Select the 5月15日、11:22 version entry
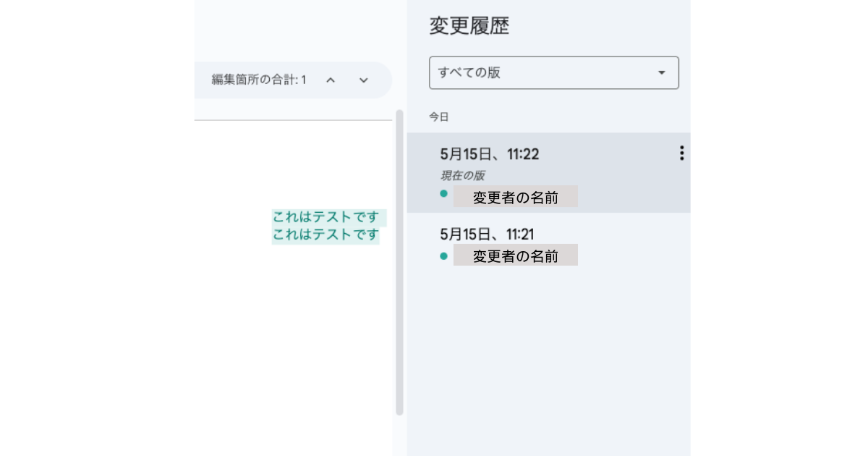This screenshot has width=868, height=456. tap(548, 173)
